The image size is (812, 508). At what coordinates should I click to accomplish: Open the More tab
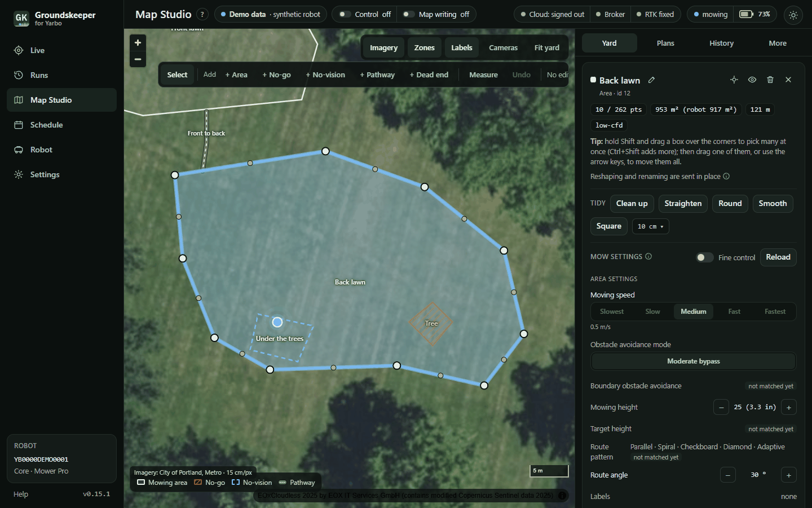[x=778, y=43]
